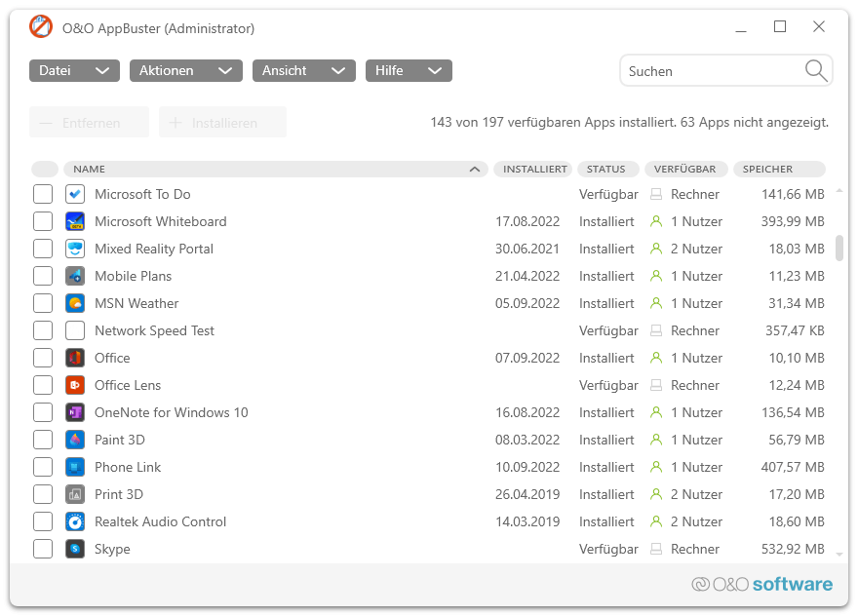Sort by SPEICHER column header
858x616 pixels.
coord(779,169)
